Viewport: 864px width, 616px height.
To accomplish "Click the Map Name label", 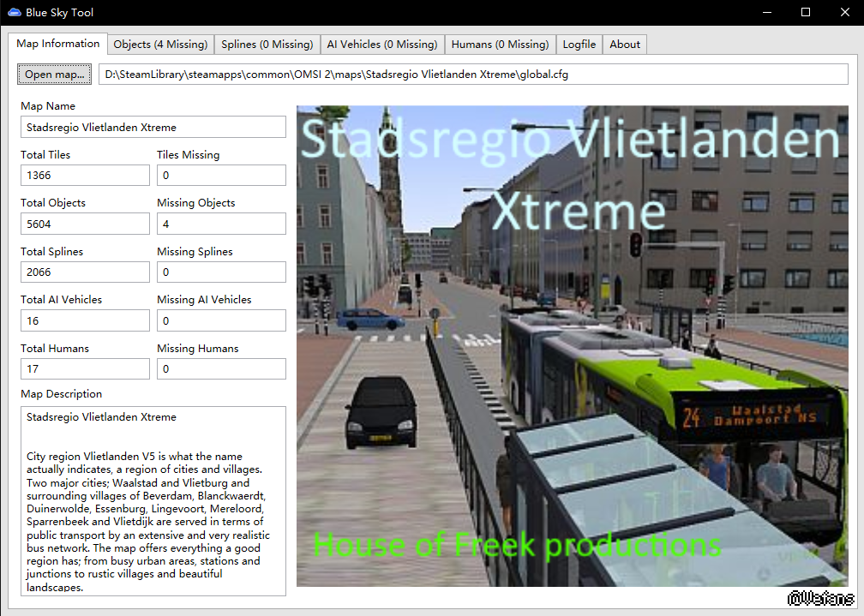I will (48, 105).
